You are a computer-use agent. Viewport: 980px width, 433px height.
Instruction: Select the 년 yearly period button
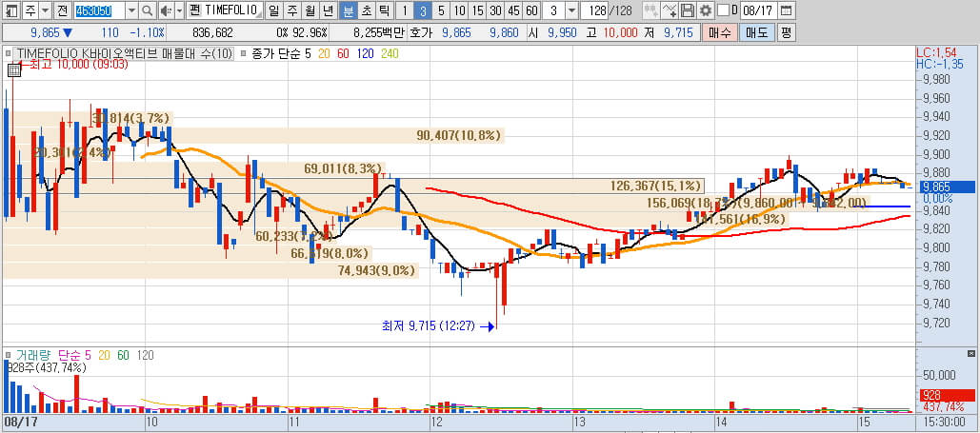point(329,10)
